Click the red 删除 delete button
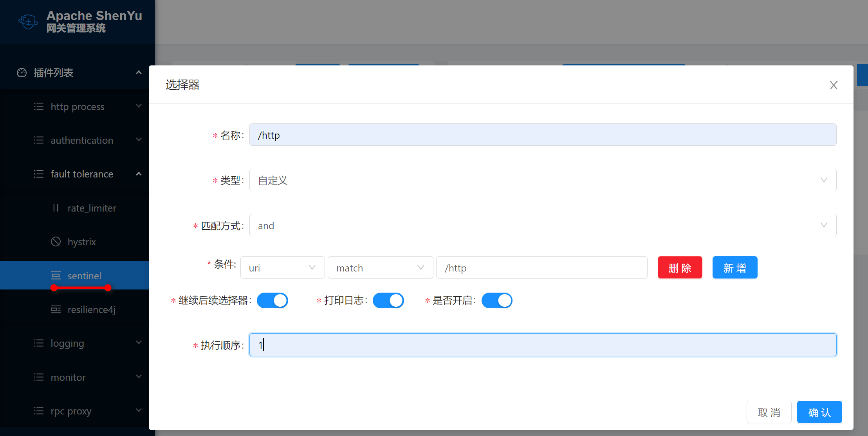The width and height of the screenshot is (868, 436). click(x=680, y=268)
